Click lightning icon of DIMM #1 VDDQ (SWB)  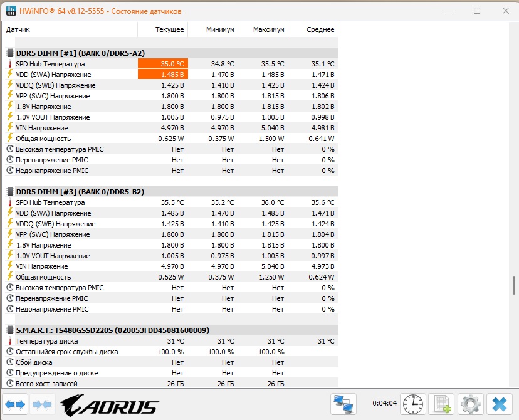(10, 85)
